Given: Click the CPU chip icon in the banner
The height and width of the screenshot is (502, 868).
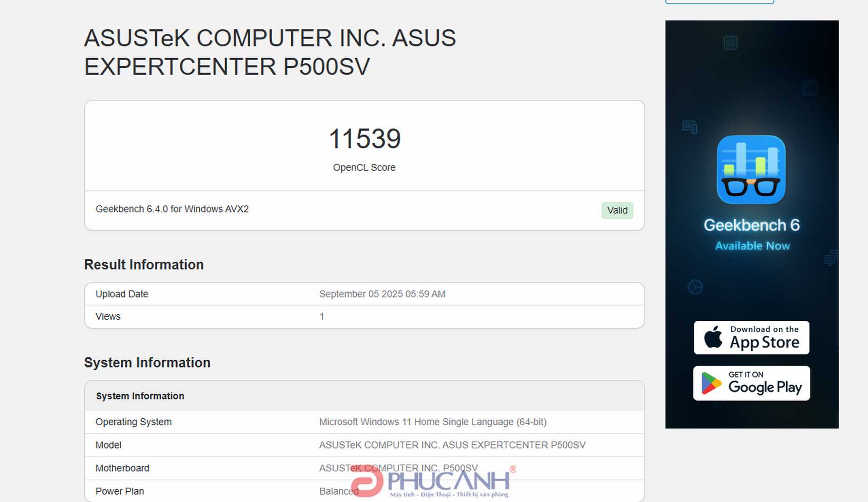Looking at the screenshot, I should [731, 42].
